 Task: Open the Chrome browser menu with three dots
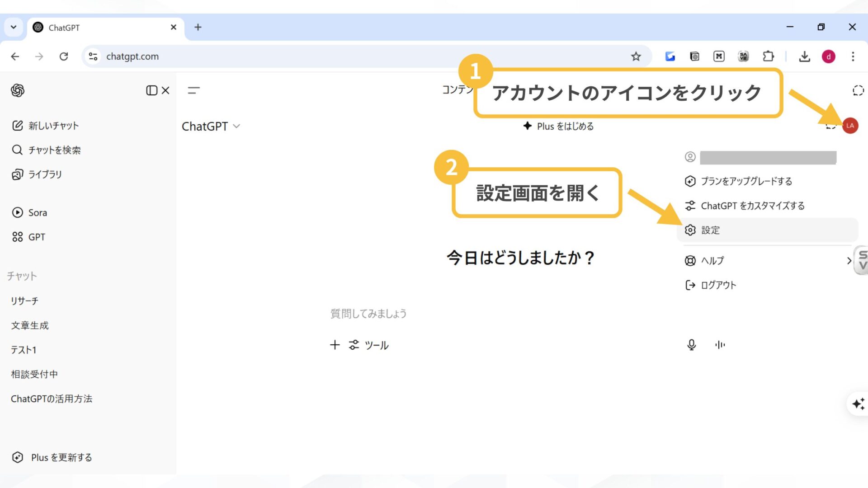coord(854,56)
